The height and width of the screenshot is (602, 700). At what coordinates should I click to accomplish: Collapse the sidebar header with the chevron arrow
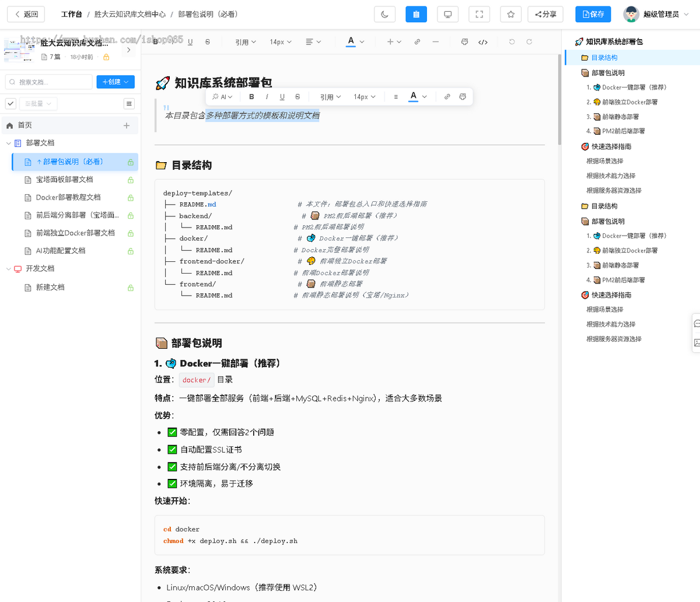point(129,50)
